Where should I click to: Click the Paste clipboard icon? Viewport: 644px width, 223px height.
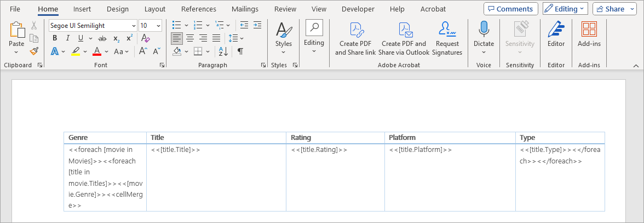tap(16, 30)
